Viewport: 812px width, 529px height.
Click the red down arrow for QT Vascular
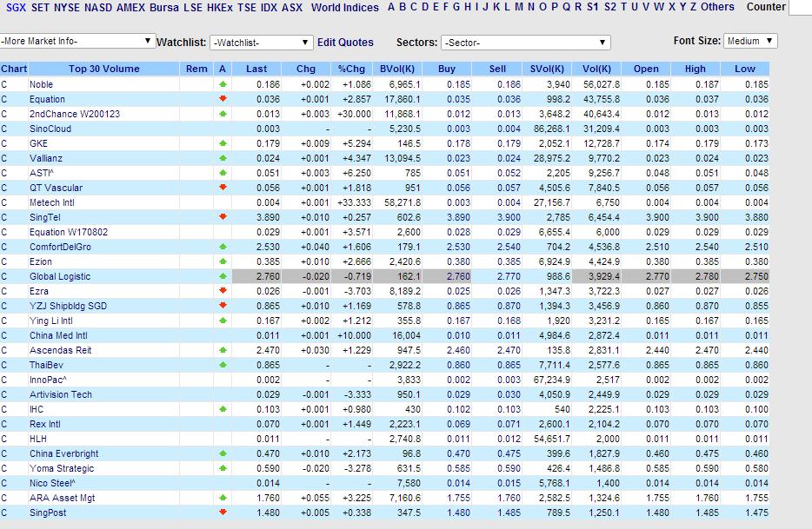(224, 188)
